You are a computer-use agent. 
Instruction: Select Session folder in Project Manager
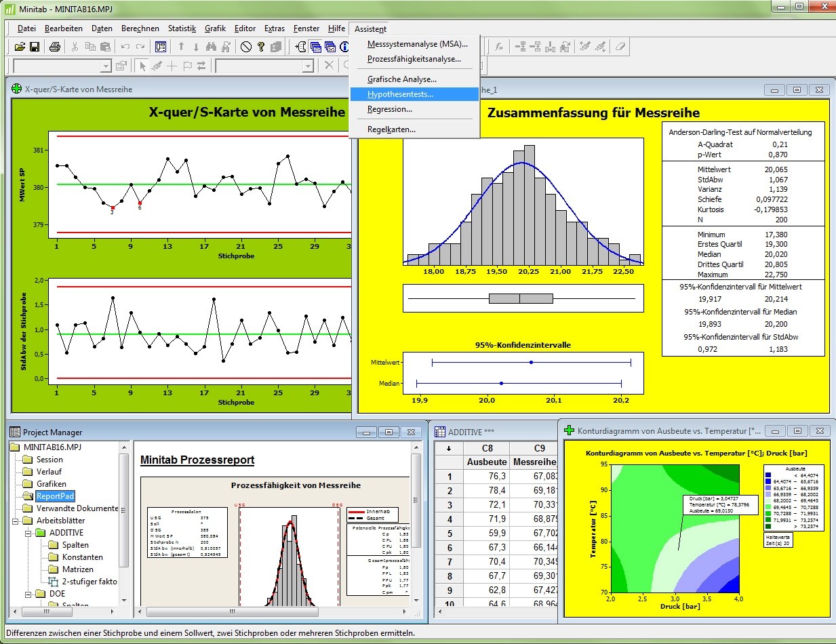tap(49, 460)
